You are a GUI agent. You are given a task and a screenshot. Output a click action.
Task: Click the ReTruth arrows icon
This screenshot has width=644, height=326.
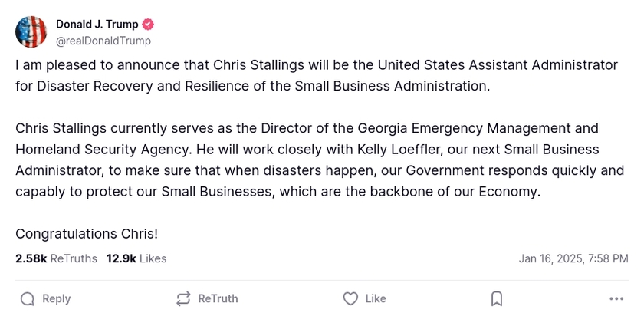coord(183,298)
